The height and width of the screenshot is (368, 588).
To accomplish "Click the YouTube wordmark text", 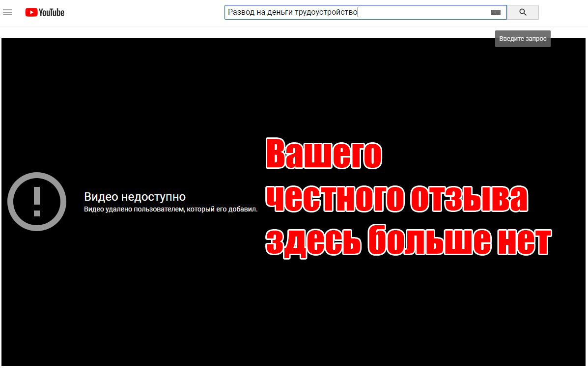I will (52, 12).
